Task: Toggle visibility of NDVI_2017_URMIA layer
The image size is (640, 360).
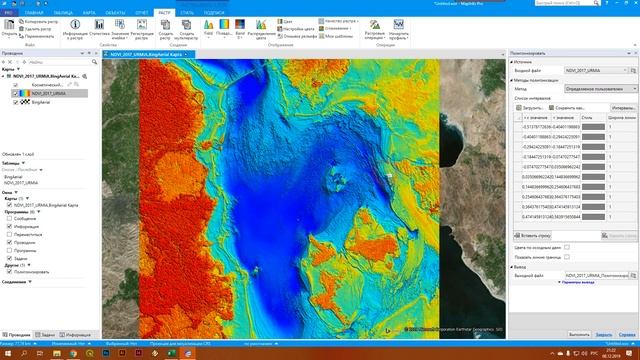Action: pos(16,93)
